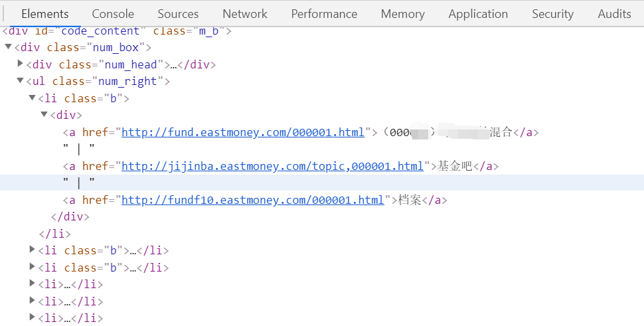Select the Performance tab
Screen dimensions: 644x326
tap(324, 14)
